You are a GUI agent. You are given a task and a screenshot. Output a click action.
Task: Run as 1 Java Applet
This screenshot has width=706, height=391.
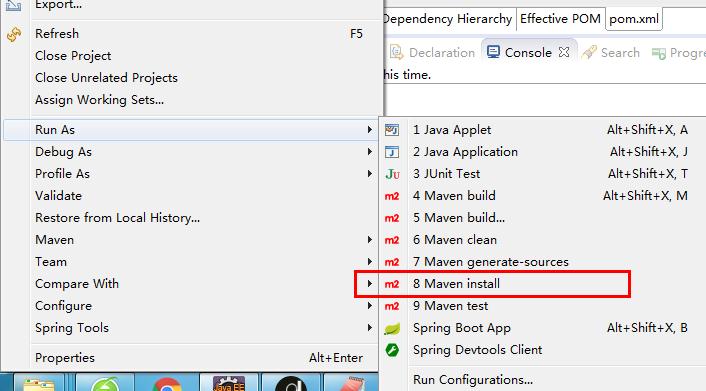click(x=543, y=130)
